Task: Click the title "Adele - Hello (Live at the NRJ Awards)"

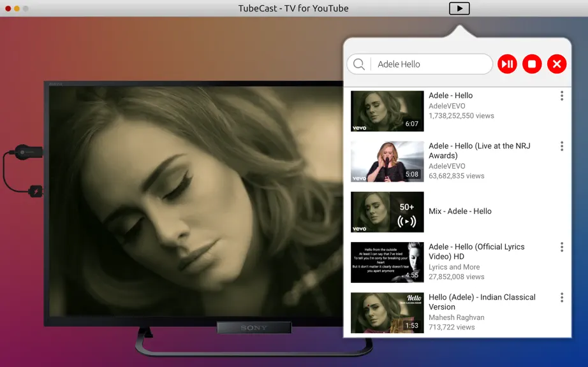Action: click(479, 150)
